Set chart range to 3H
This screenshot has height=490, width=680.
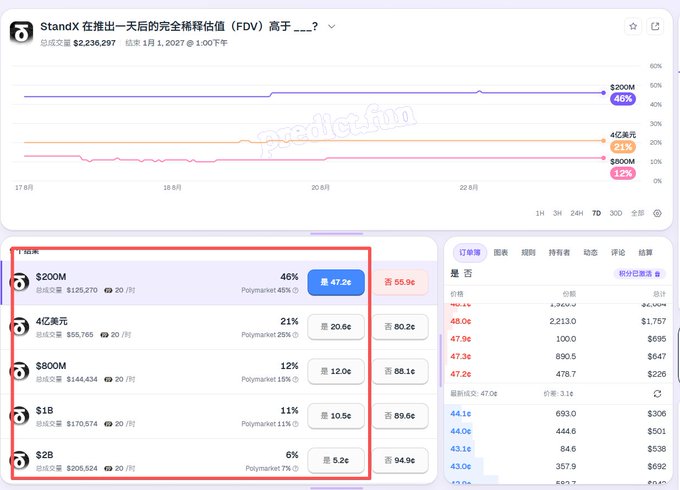(557, 213)
